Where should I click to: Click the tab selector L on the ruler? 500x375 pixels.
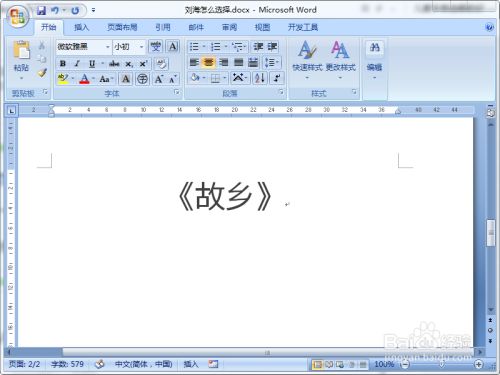(12, 110)
